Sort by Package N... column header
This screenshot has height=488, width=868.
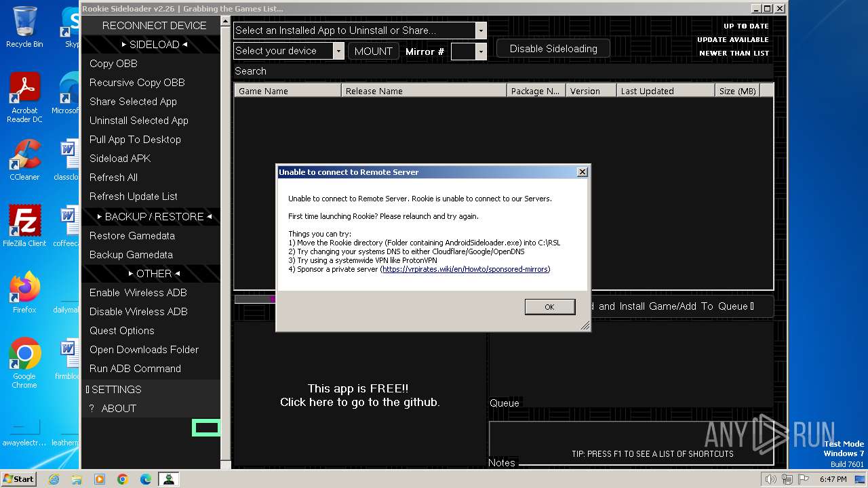(x=536, y=91)
